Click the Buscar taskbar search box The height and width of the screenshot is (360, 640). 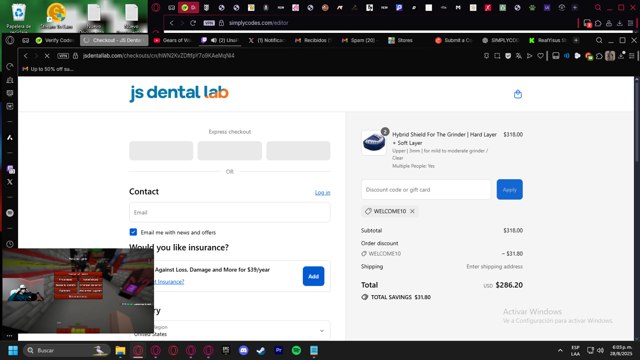point(67,350)
